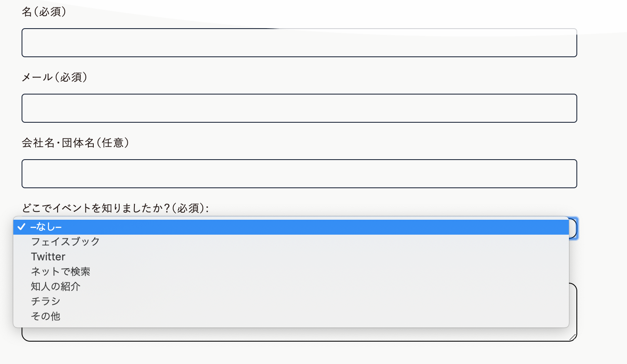Click the メール（必須） field label
The width and height of the screenshot is (627, 364).
[55, 77]
